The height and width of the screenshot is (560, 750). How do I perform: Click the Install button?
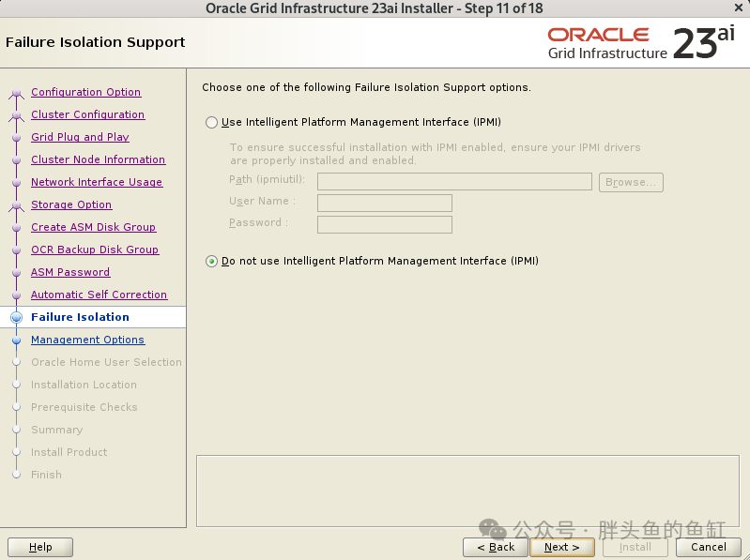pos(635,547)
